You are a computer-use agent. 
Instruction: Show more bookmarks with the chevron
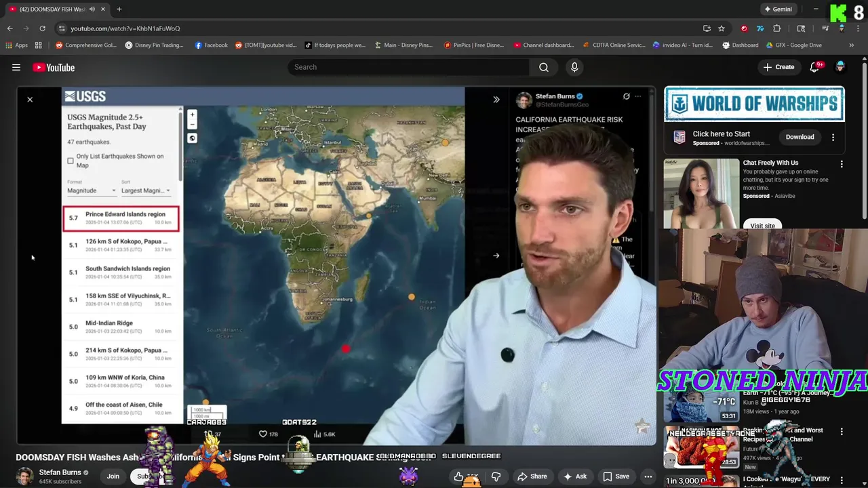click(x=852, y=45)
